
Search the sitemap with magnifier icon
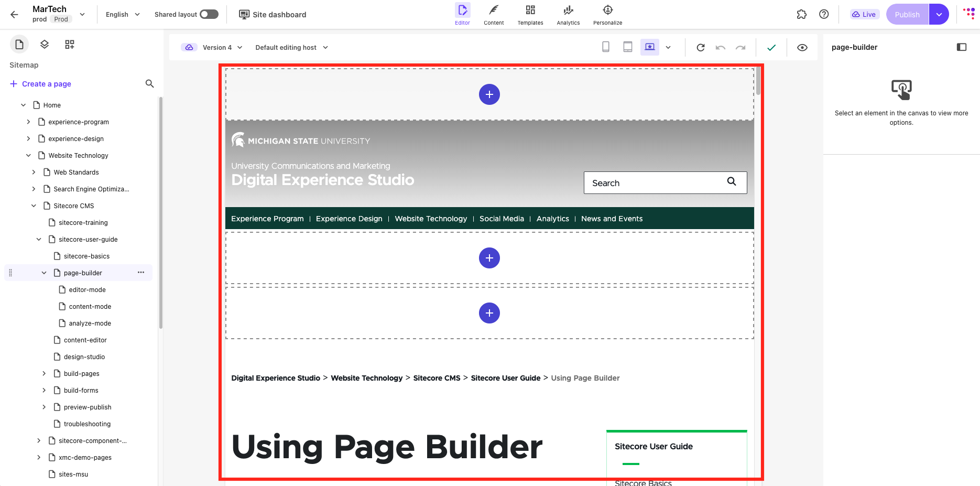click(x=149, y=84)
